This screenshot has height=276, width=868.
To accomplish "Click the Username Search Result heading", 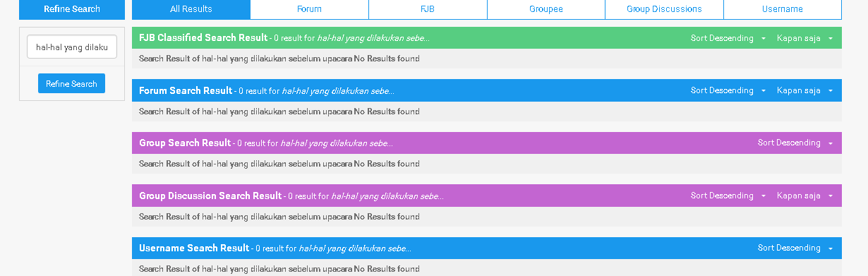I will pyautogui.click(x=194, y=248).
